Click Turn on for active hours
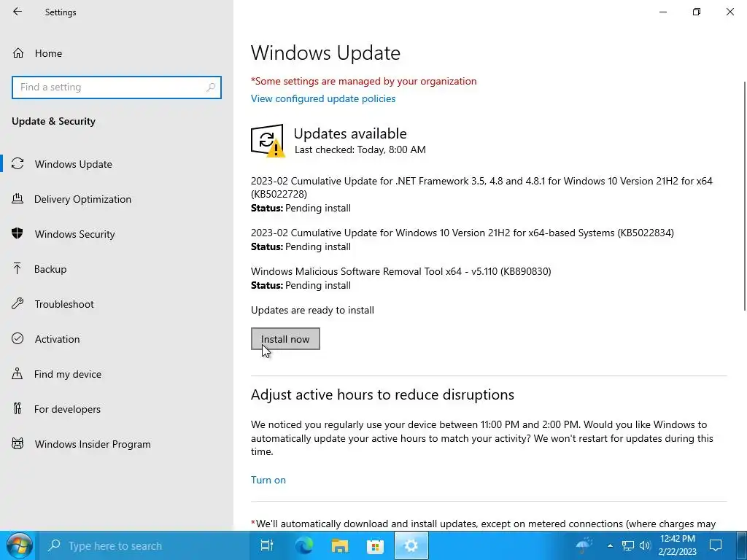747x560 pixels. coord(268,480)
